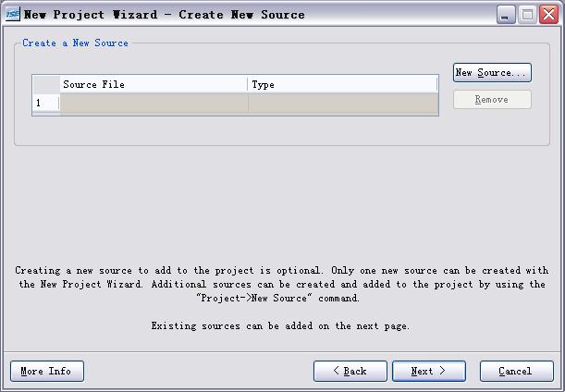Click the empty Source File cell in row 1

(x=154, y=103)
